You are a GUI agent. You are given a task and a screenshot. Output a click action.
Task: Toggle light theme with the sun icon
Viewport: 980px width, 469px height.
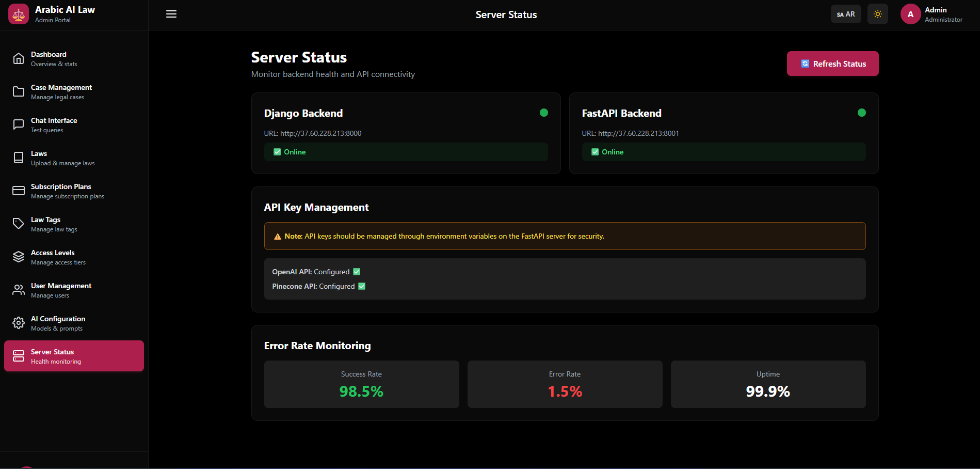pos(878,14)
